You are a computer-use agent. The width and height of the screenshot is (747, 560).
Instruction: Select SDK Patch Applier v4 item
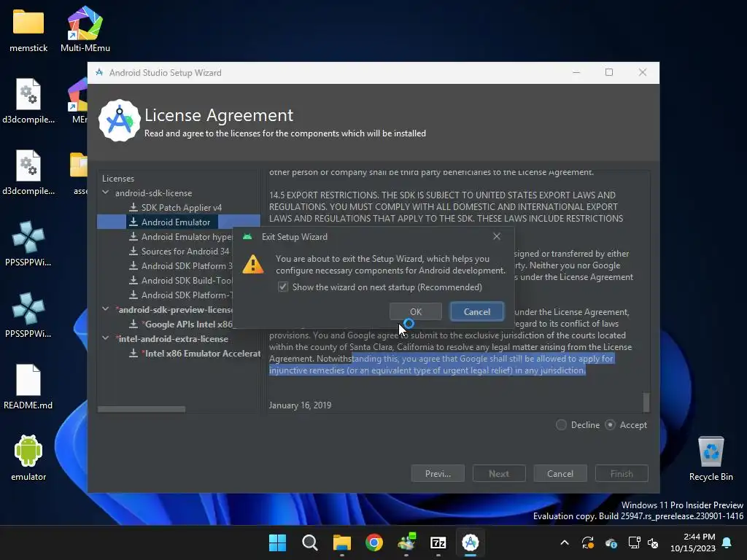pos(182,208)
